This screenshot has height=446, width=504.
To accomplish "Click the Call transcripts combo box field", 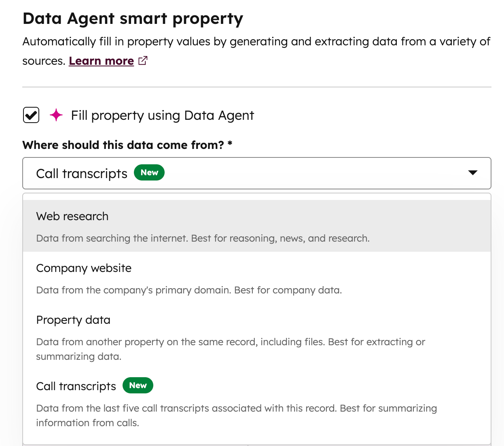I will tap(256, 173).
